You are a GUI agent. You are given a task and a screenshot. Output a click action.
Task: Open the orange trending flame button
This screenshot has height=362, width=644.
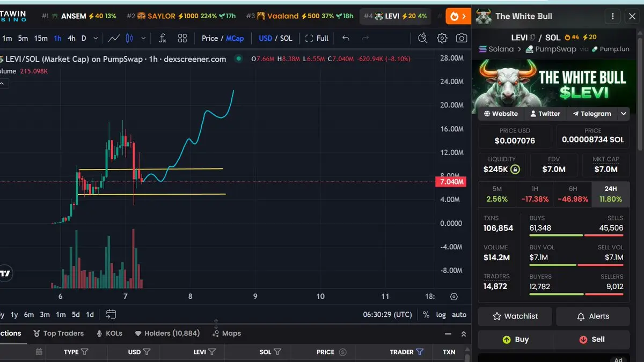[x=458, y=16]
